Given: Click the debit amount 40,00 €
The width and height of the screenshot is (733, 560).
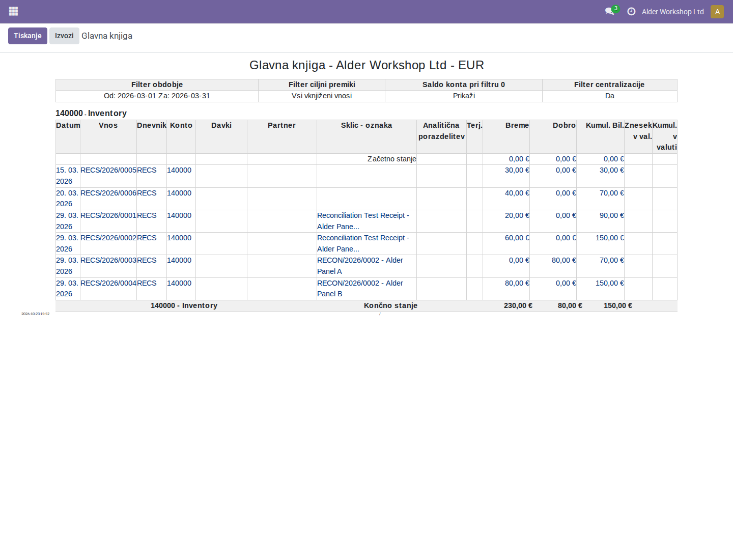Looking at the screenshot, I should pos(517,193).
